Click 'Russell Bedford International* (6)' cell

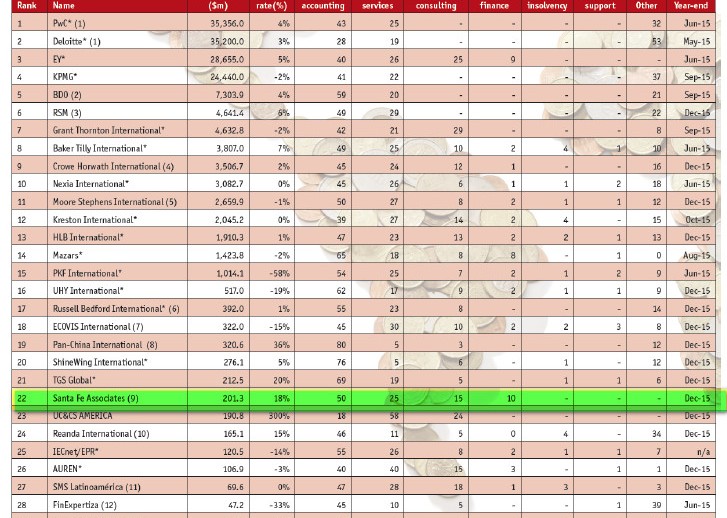pyautogui.click(x=116, y=308)
